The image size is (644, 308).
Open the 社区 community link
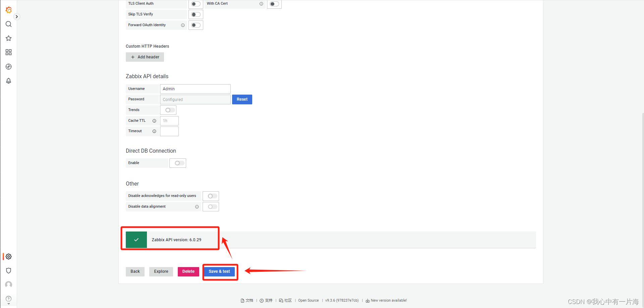point(285,301)
